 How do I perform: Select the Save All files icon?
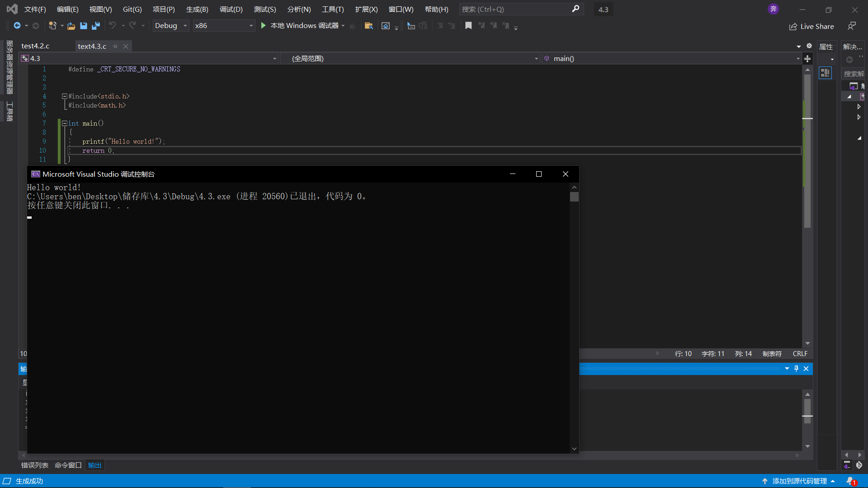click(95, 26)
